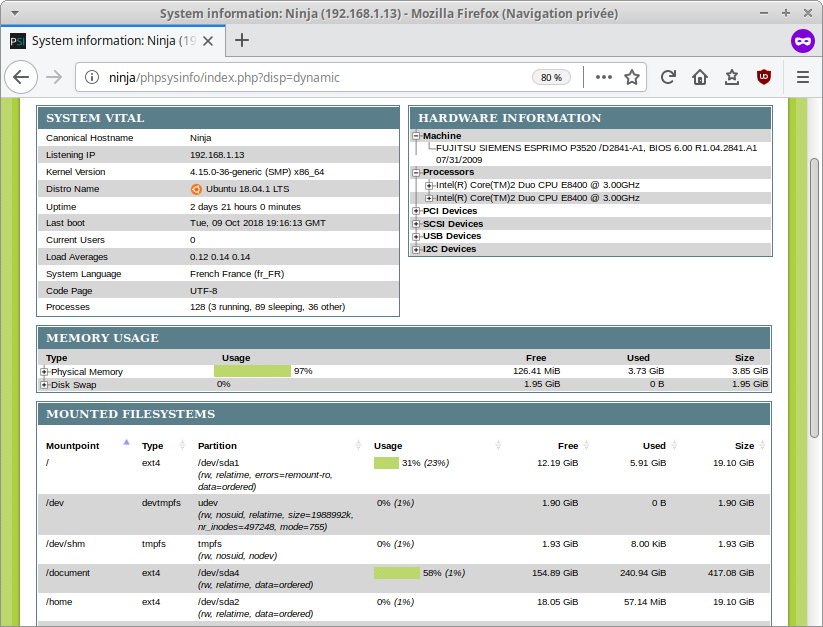Click the Mounted Filesystems panel header
This screenshot has width=823, height=627.
(x=404, y=414)
